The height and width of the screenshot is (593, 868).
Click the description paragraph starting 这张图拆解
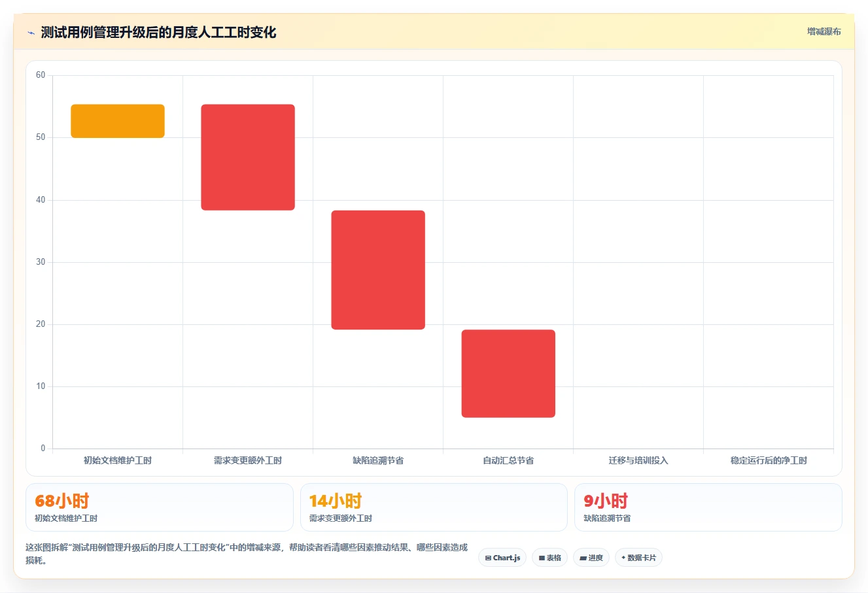tap(247, 554)
